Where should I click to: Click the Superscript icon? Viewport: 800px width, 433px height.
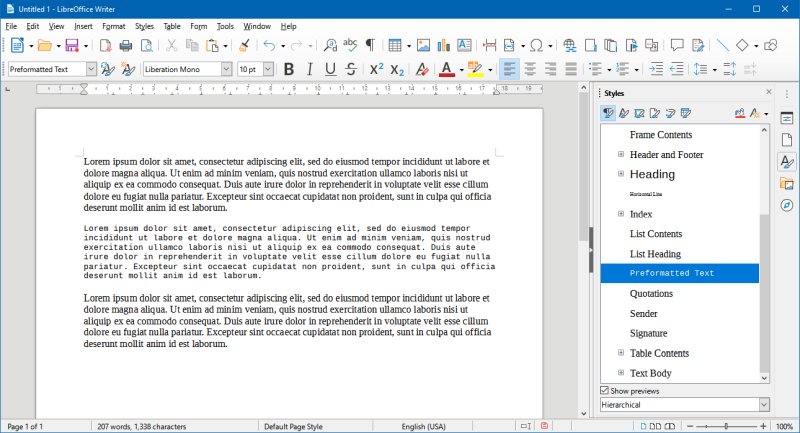click(376, 69)
